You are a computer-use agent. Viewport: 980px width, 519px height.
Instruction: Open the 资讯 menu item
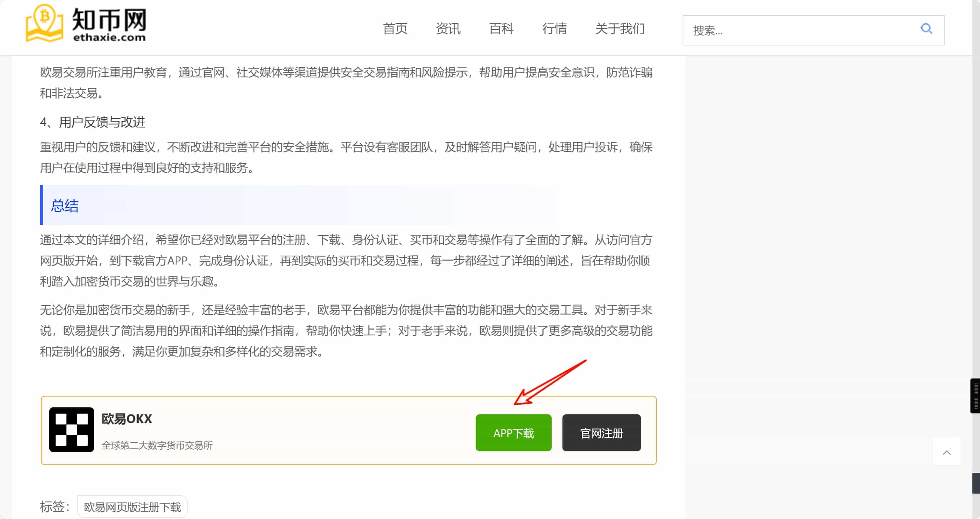[x=448, y=28]
